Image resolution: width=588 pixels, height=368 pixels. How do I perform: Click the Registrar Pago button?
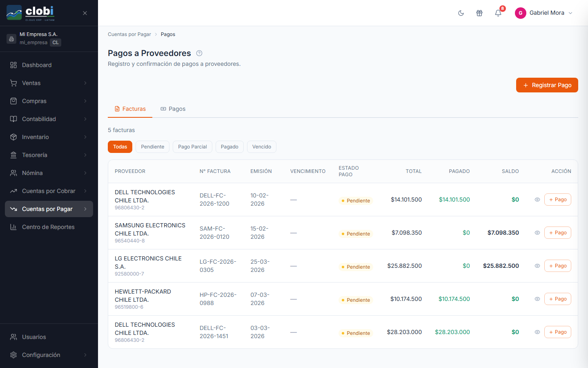[547, 85]
